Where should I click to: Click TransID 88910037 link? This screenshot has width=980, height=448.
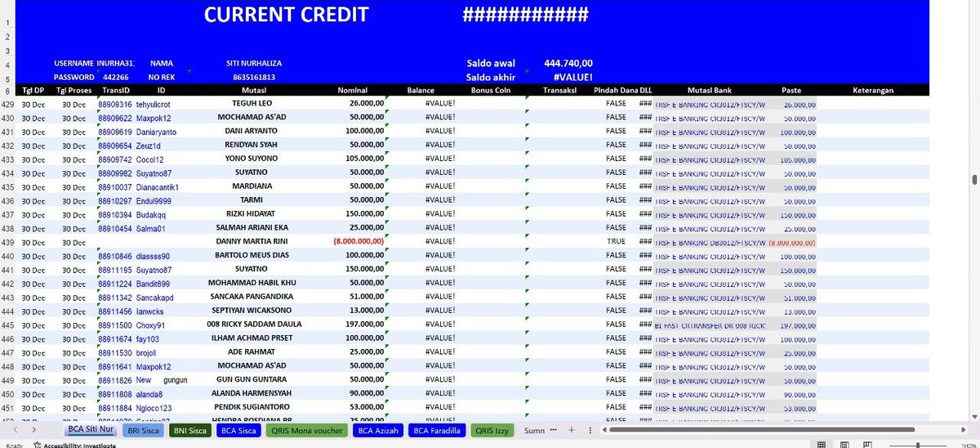(x=115, y=187)
